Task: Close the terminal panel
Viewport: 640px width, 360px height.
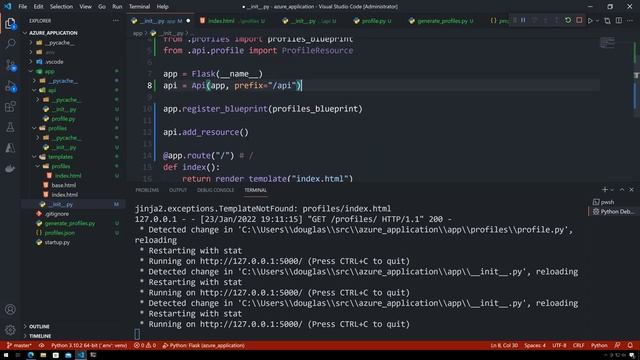Action: [631, 189]
